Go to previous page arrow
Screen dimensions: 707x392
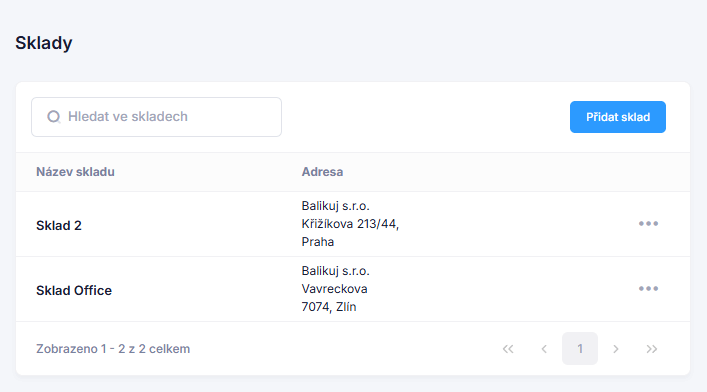click(x=544, y=349)
